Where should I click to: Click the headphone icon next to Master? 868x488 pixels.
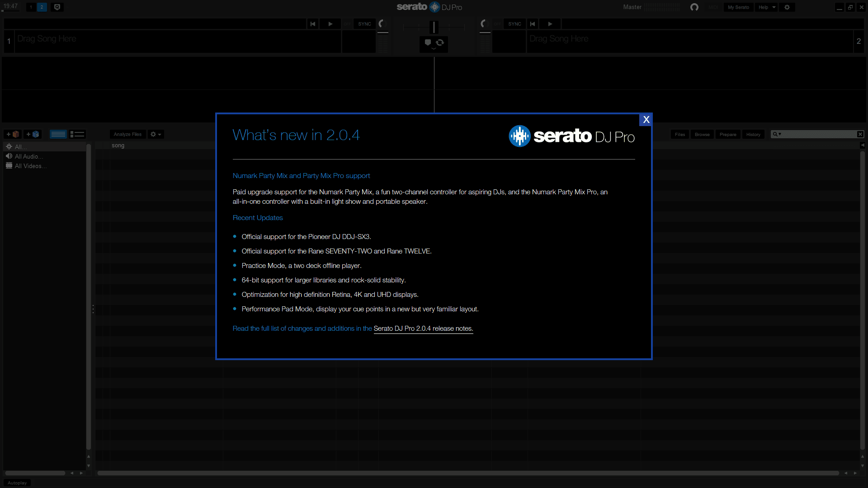pyautogui.click(x=694, y=7)
